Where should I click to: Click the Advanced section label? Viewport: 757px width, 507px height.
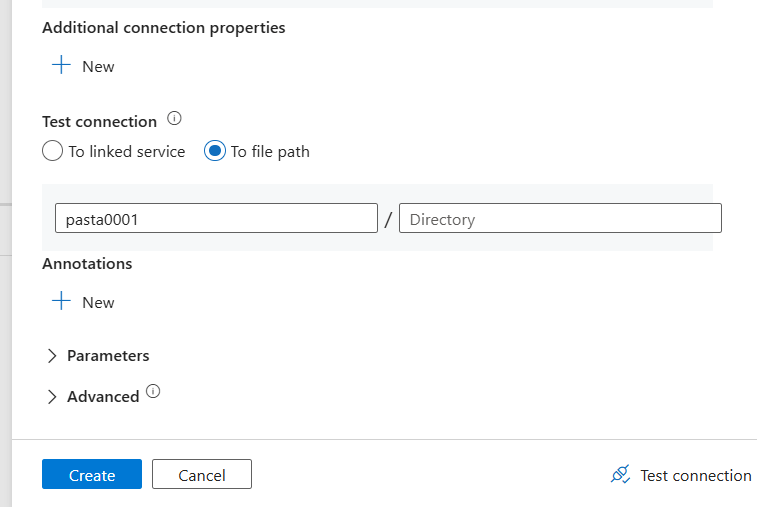pyautogui.click(x=103, y=397)
